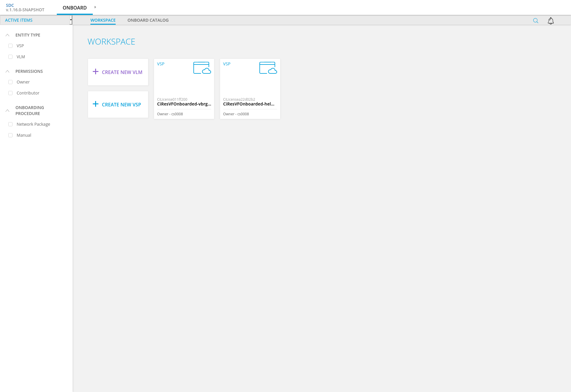Open the notifications bell icon
The height and width of the screenshot is (392, 571).
pos(551,21)
